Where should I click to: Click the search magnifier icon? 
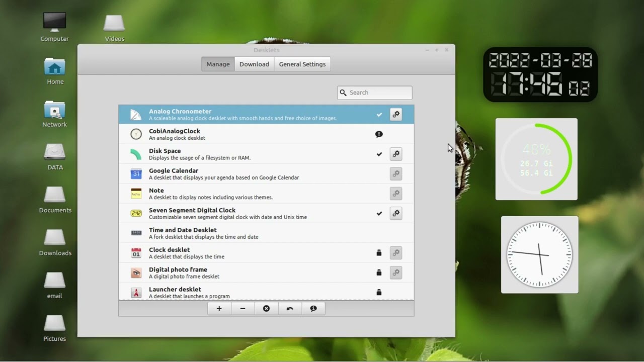point(343,93)
